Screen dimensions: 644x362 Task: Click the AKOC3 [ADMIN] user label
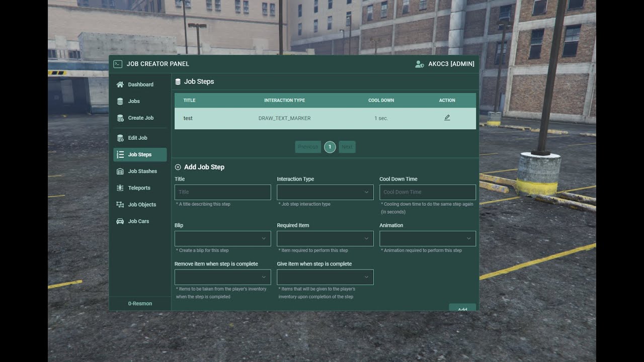pos(451,64)
